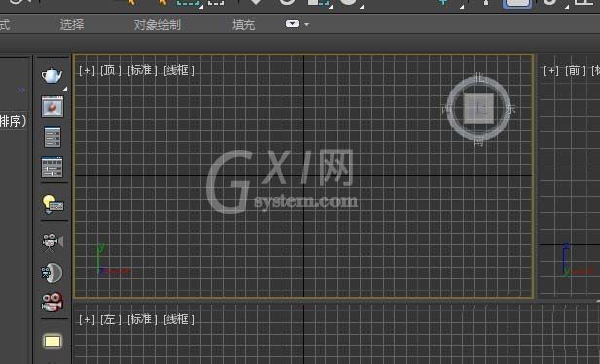This screenshot has width=600, height=364.
Task: Open the [标准] menu in the top viewport
Action: pyautogui.click(x=142, y=70)
